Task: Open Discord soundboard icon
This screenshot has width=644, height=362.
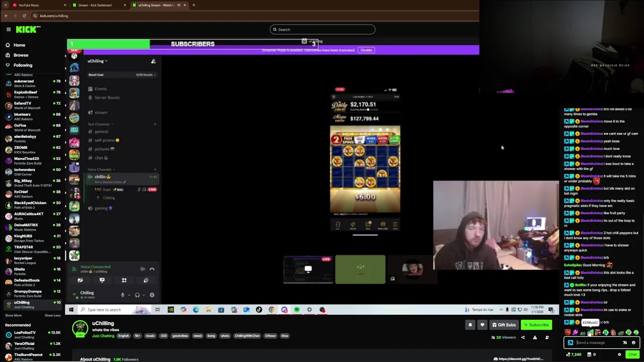Action: coord(146,281)
